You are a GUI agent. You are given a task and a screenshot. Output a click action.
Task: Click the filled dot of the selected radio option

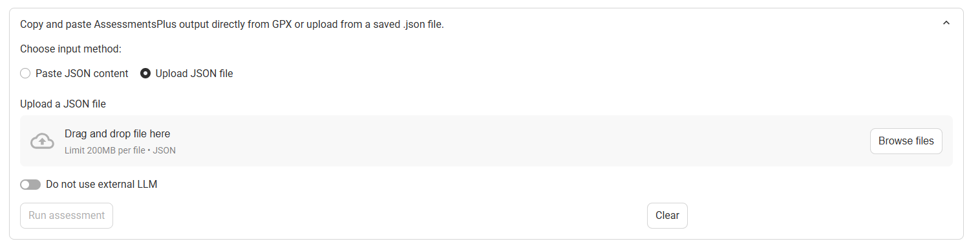tap(145, 74)
